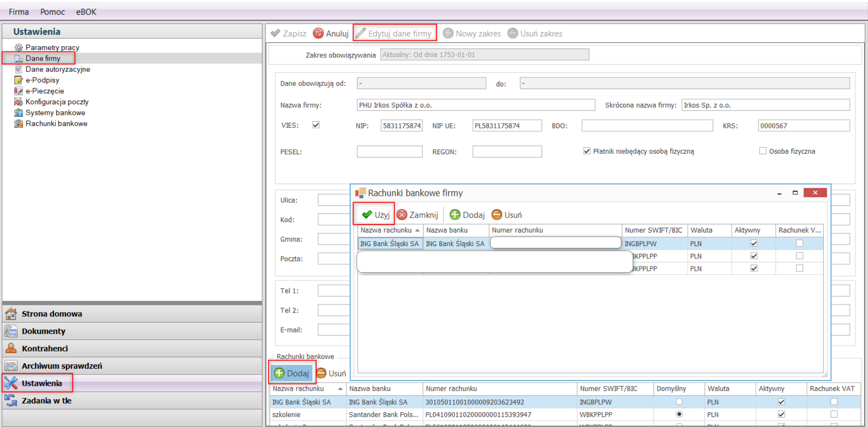Click into the Nazwa firmy field
The width and height of the screenshot is (868, 427).
[475, 105]
